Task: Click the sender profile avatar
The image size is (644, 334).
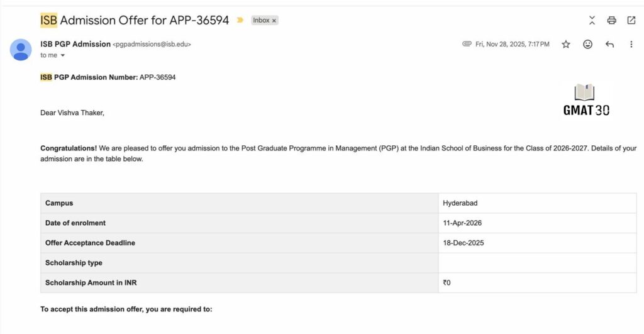Action: 21,50
